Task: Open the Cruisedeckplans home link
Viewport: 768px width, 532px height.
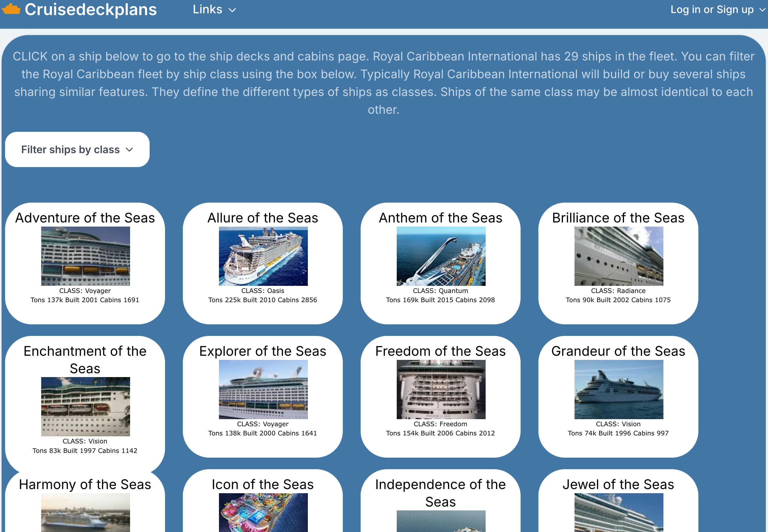Action: click(x=91, y=10)
